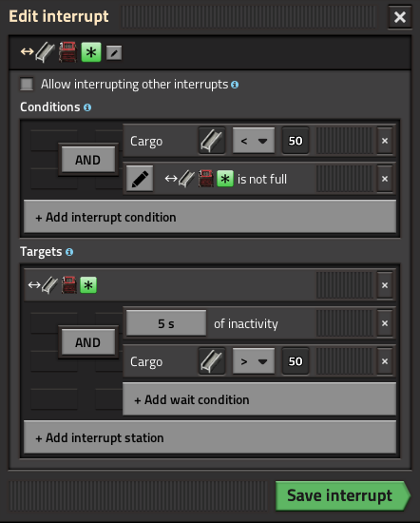
Task: Click Save interrupt button
Action: click(x=342, y=495)
